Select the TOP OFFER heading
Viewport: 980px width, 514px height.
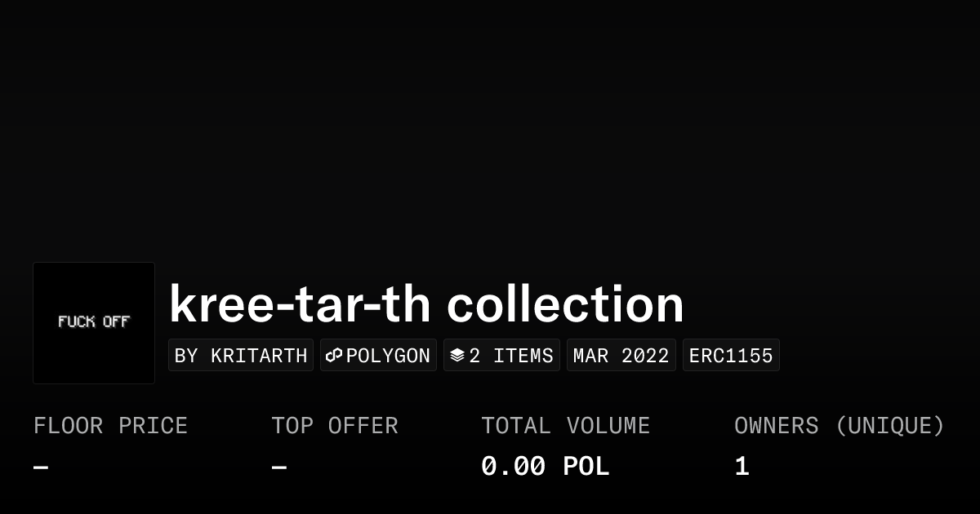click(x=335, y=426)
